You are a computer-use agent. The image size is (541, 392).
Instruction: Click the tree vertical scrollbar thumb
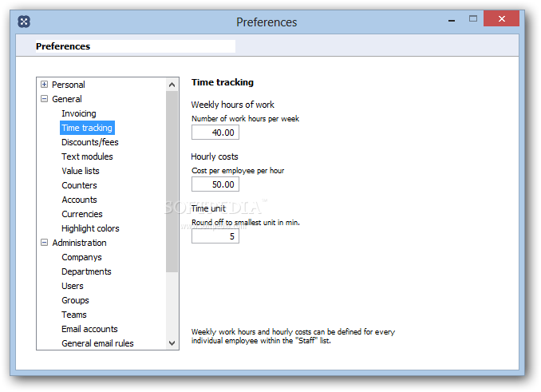click(x=172, y=181)
